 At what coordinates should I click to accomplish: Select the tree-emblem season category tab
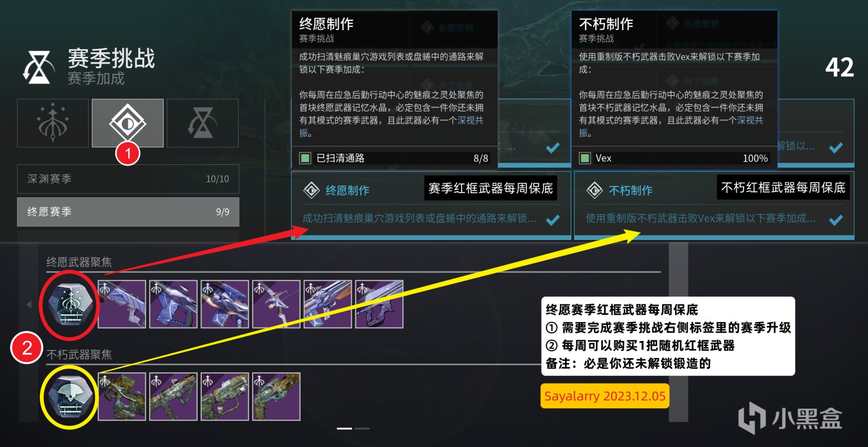pos(53,123)
